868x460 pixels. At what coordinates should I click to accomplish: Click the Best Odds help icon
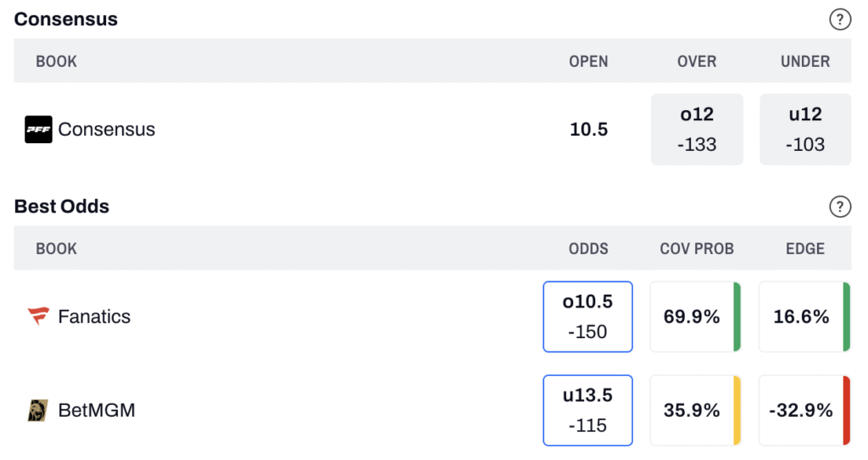click(839, 206)
